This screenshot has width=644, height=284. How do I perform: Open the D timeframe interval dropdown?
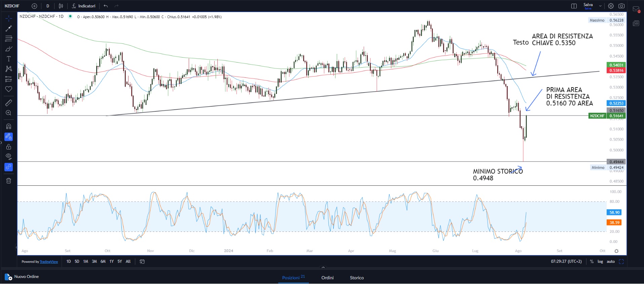[x=48, y=6]
